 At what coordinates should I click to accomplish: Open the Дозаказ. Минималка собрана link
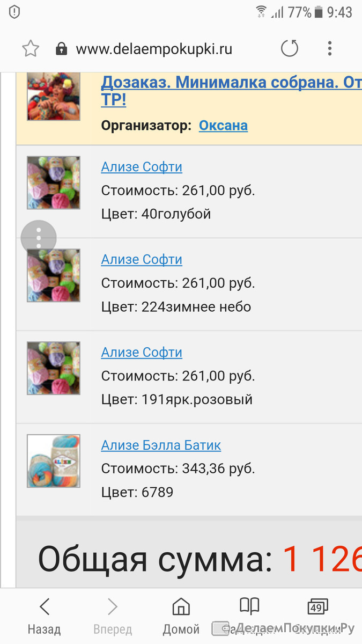231,91
